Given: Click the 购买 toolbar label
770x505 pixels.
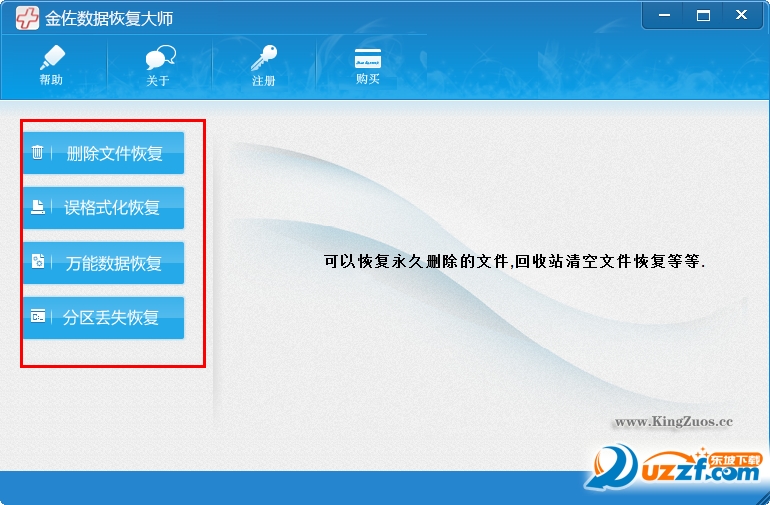Looking at the screenshot, I should (x=368, y=79).
